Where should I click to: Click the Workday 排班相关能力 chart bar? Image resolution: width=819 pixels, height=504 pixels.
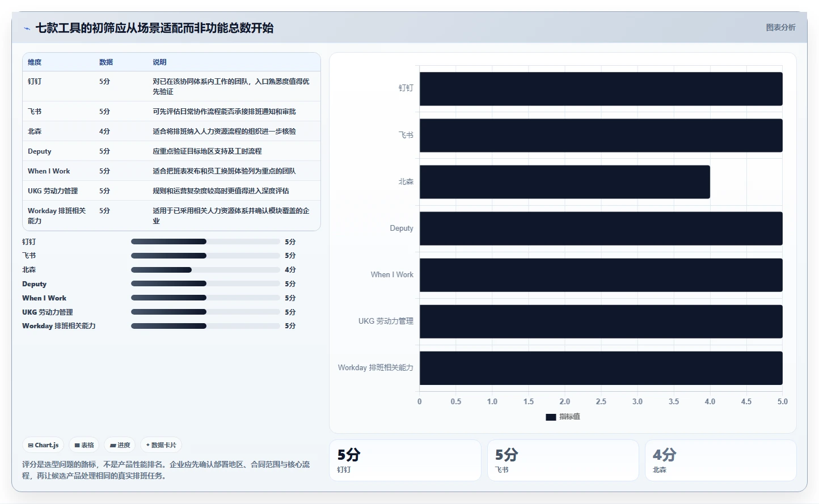[601, 368]
